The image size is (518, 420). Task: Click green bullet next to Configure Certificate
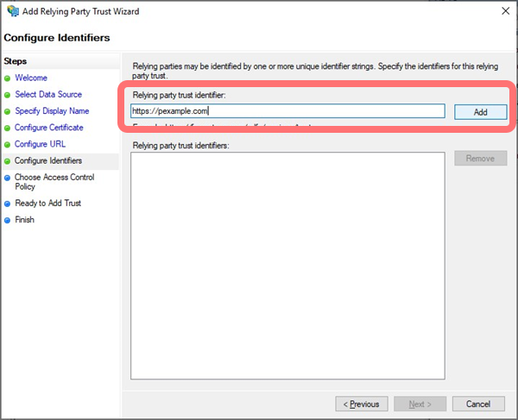point(7,129)
